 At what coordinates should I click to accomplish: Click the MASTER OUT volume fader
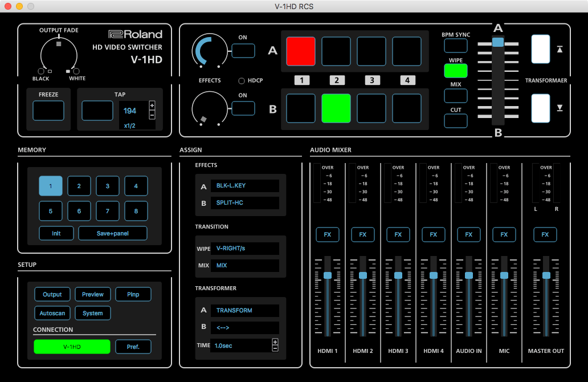tap(546, 276)
